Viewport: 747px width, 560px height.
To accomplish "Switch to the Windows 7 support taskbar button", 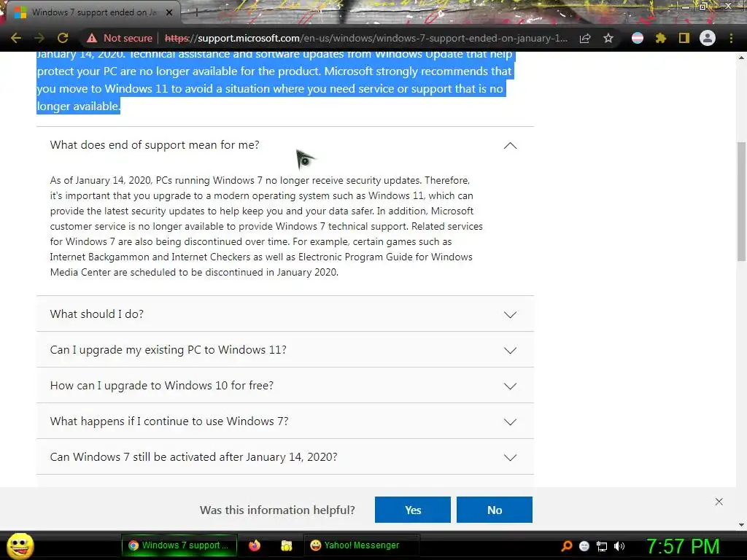I will [179, 545].
